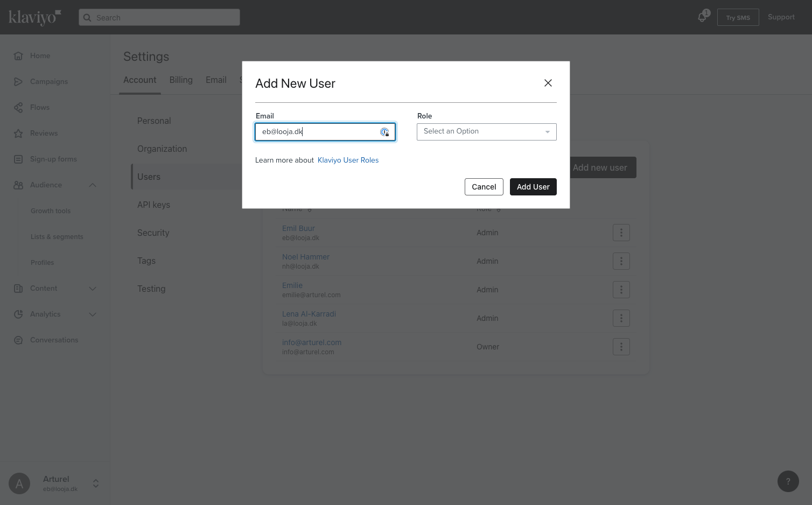Open the Role dropdown
Screen dimensions: 812x505
pos(487,132)
